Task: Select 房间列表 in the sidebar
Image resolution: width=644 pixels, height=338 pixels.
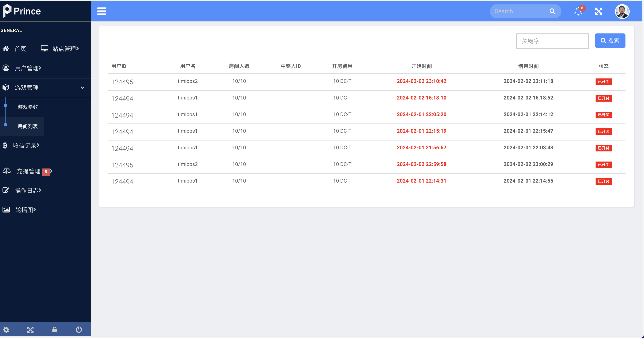Action: (x=28, y=126)
